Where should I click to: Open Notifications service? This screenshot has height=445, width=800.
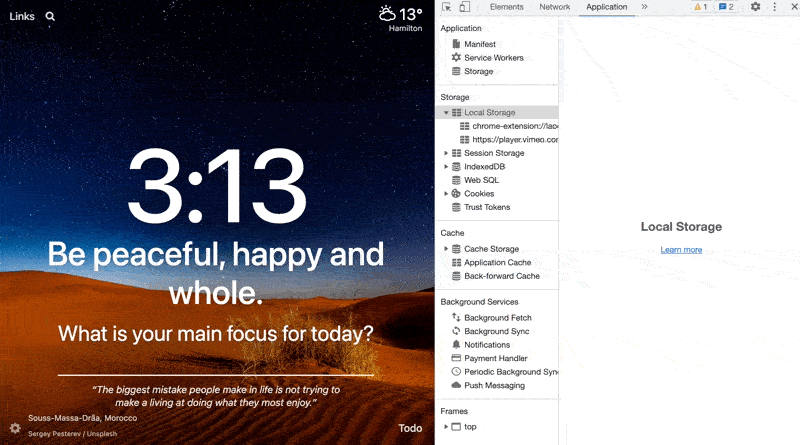[487, 345]
